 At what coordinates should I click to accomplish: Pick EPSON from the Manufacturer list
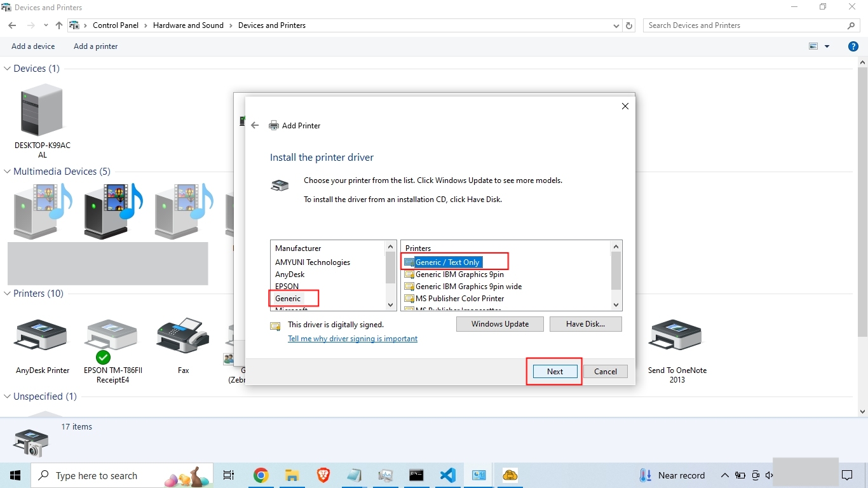(287, 286)
